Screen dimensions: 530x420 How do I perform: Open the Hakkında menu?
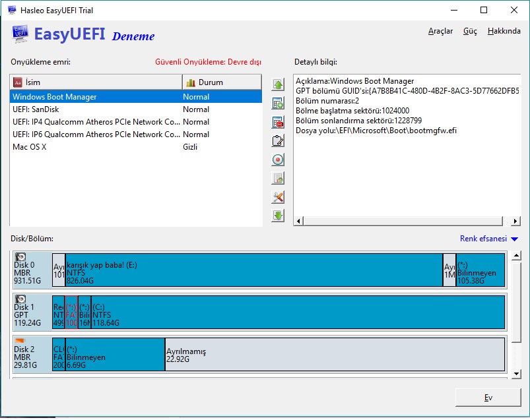tap(504, 31)
